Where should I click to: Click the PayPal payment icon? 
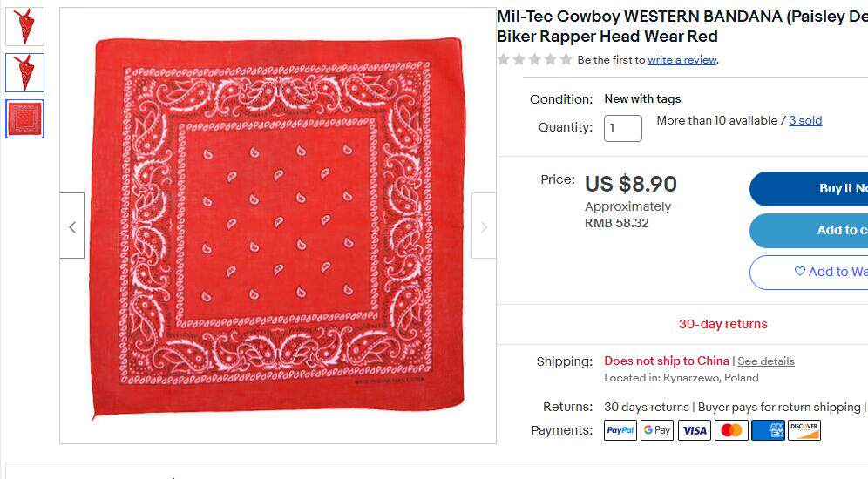[620, 429]
